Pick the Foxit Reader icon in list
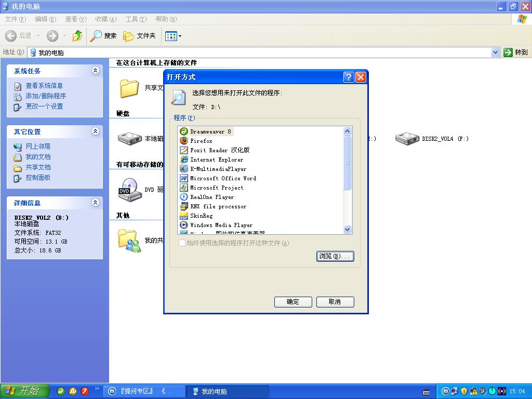Viewport: 532px width, 399px height. 183,150
